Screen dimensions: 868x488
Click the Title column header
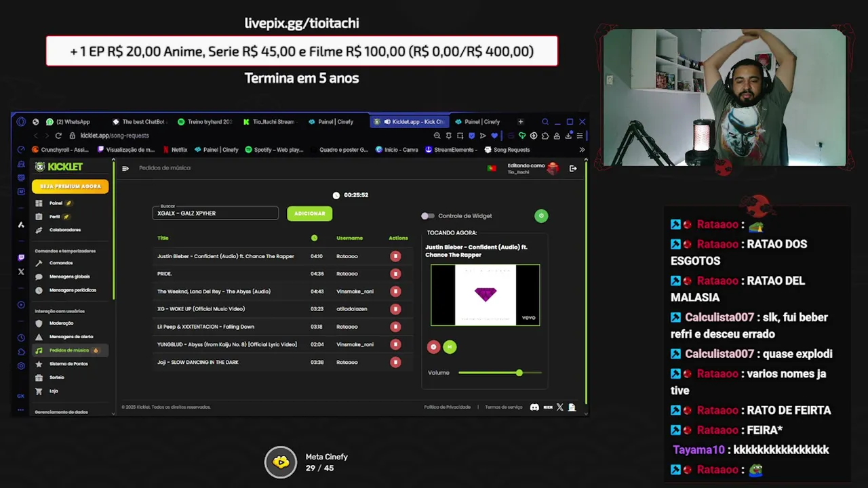(x=163, y=238)
